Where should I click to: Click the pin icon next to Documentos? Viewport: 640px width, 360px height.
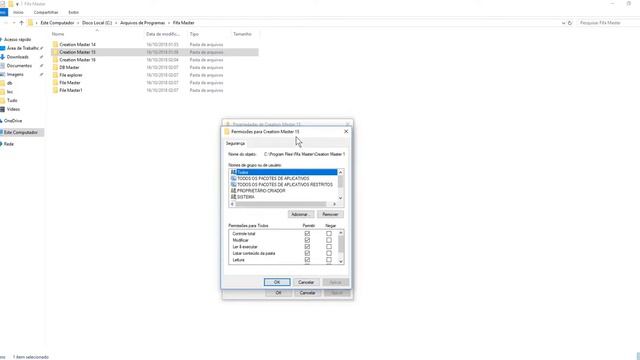click(x=42, y=66)
